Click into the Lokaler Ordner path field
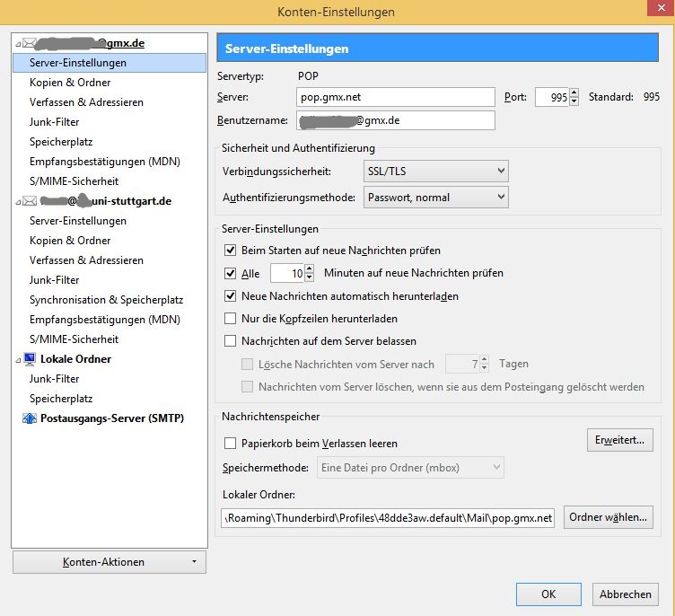 388,518
